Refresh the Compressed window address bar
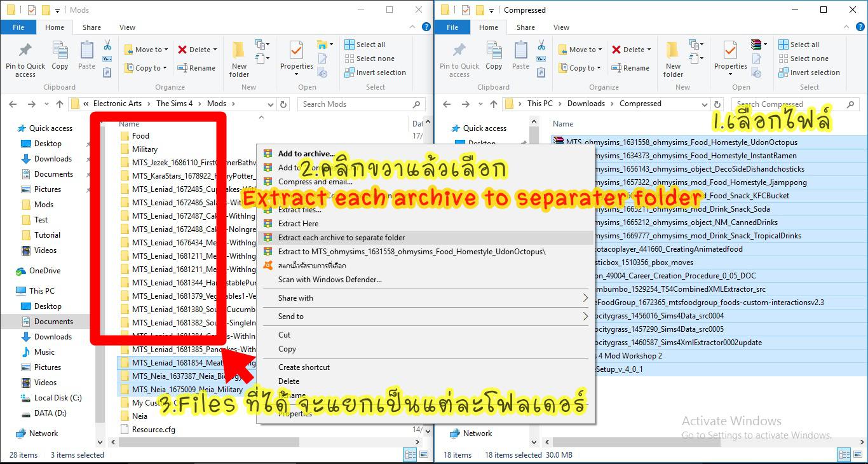This screenshot has width=868, height=464. [717, 104]
